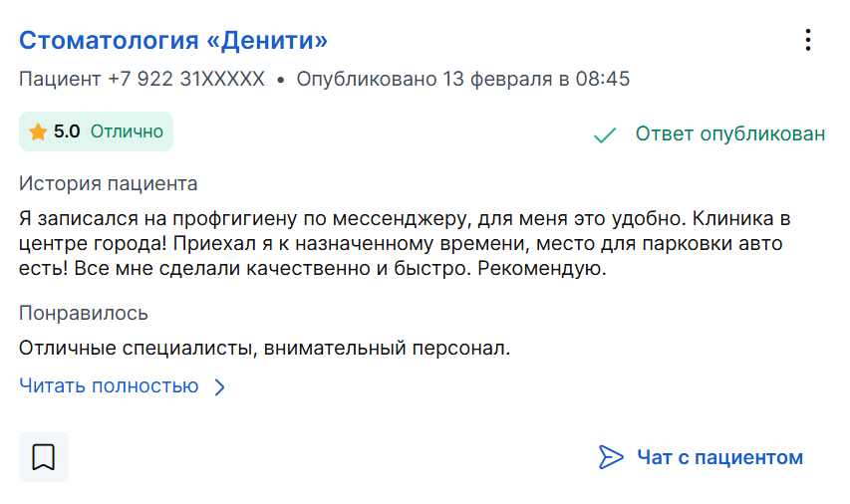This screenshot has width=850, height=504.
Task: Open the Стоматология «Денити» clinic link
Action: click(173, 40)
